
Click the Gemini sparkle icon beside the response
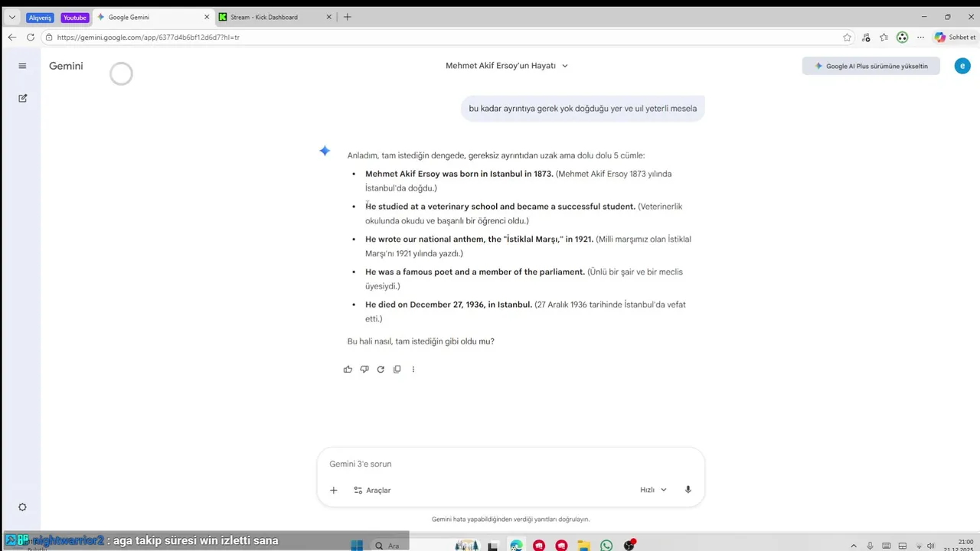(325, 151)
